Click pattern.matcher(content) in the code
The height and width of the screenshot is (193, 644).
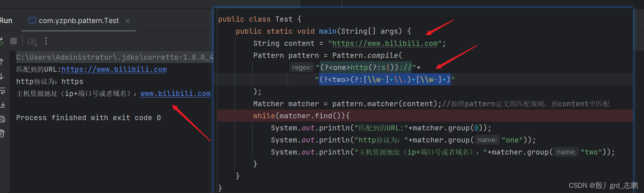[385, 104]
